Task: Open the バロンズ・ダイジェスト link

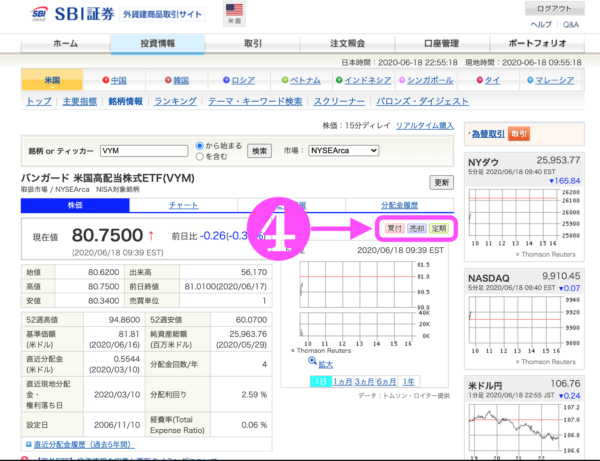Action: (x=422, y=101)
